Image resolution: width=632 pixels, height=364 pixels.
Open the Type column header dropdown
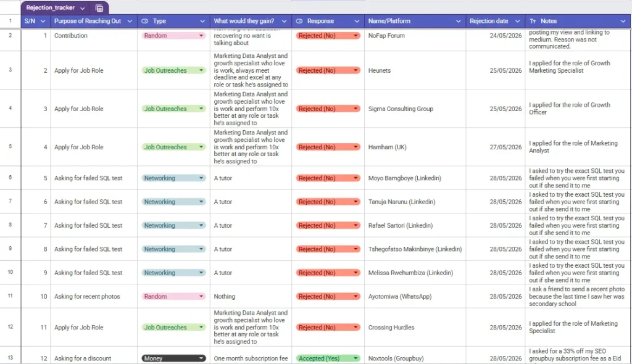point(202,21)
